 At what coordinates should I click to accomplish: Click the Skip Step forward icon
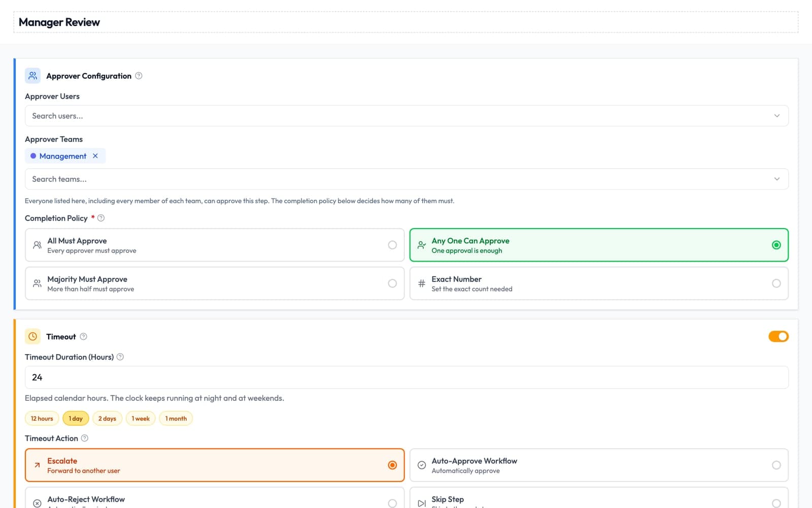point(422,503)
